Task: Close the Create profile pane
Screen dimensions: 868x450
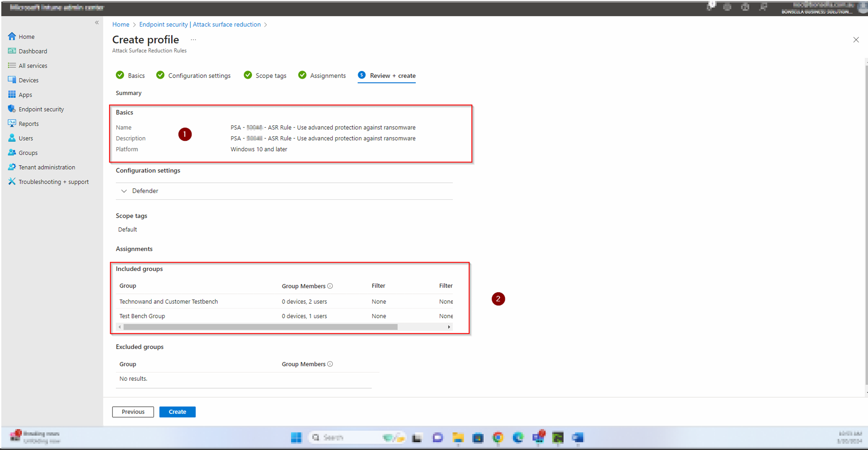Action: tap(856, 40)
